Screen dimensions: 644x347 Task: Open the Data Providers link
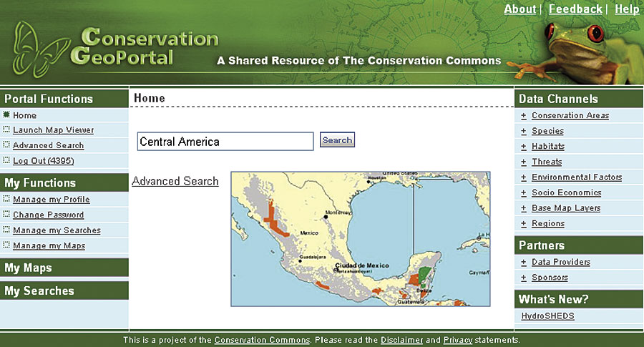tap(561, 263)
